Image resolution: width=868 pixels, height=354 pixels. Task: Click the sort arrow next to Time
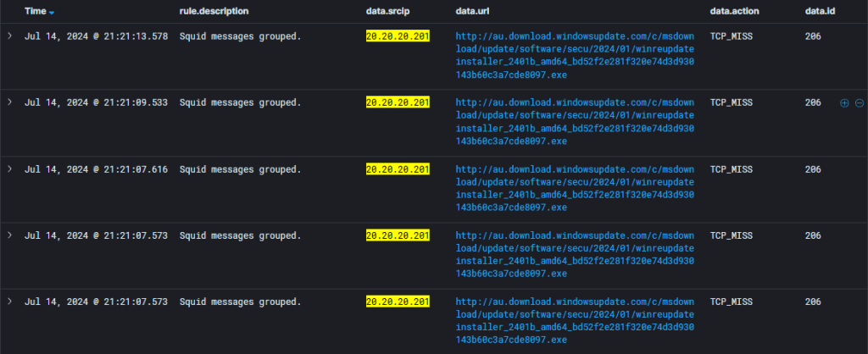click(x=52, y=13)
